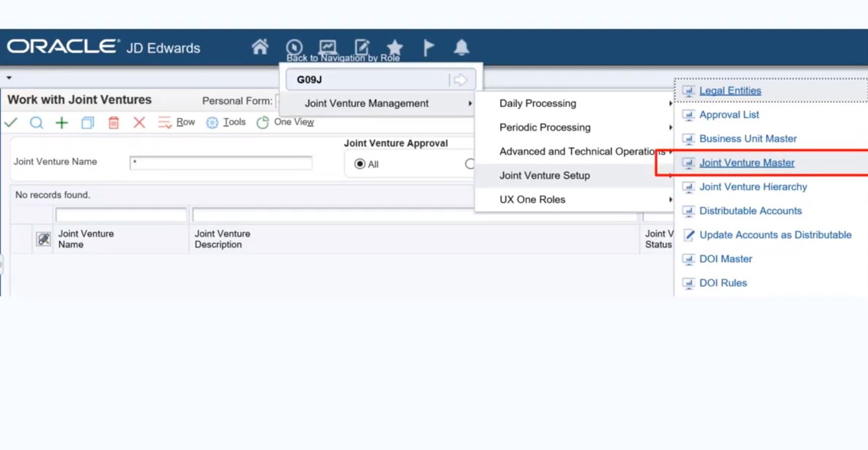Click the Joint Venture Name column header

86,239
